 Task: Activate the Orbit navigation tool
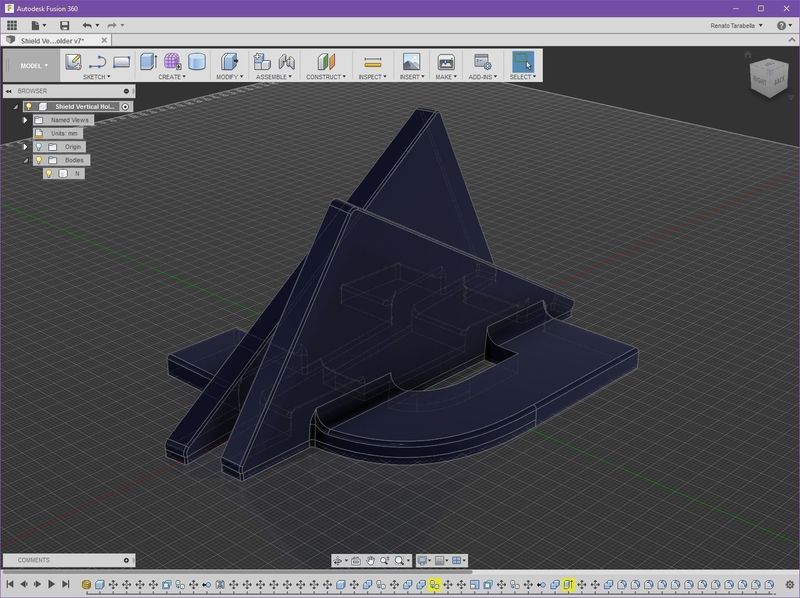tap(339, 561)
